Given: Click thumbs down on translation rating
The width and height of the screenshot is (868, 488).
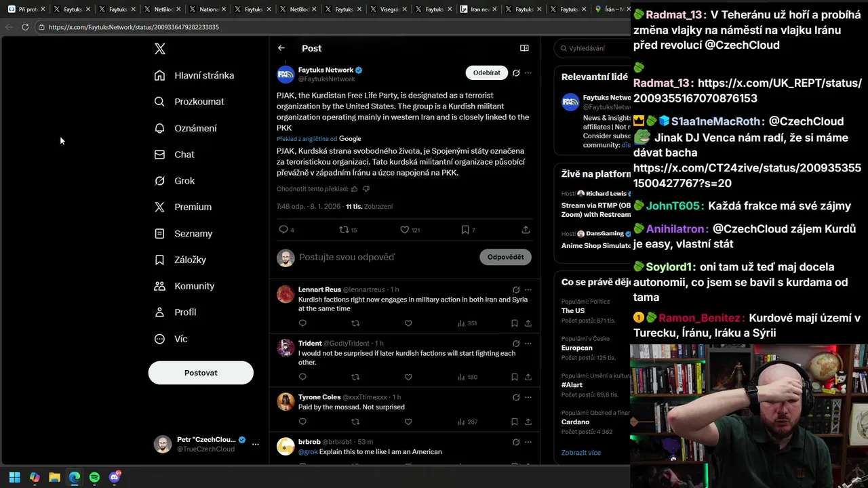Looking at the screenshot, I should [366, 189].
